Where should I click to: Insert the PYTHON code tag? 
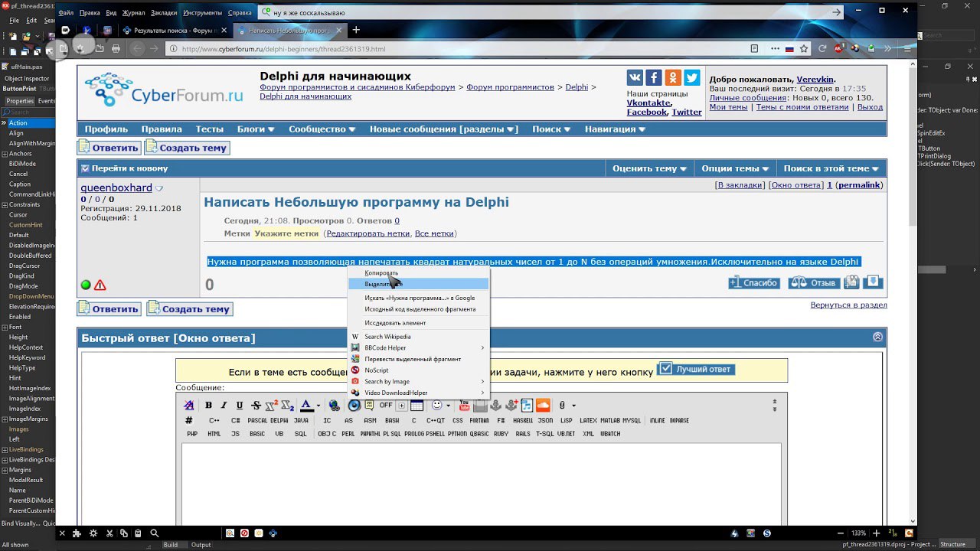pyautogui.click(x=457, y=434)
